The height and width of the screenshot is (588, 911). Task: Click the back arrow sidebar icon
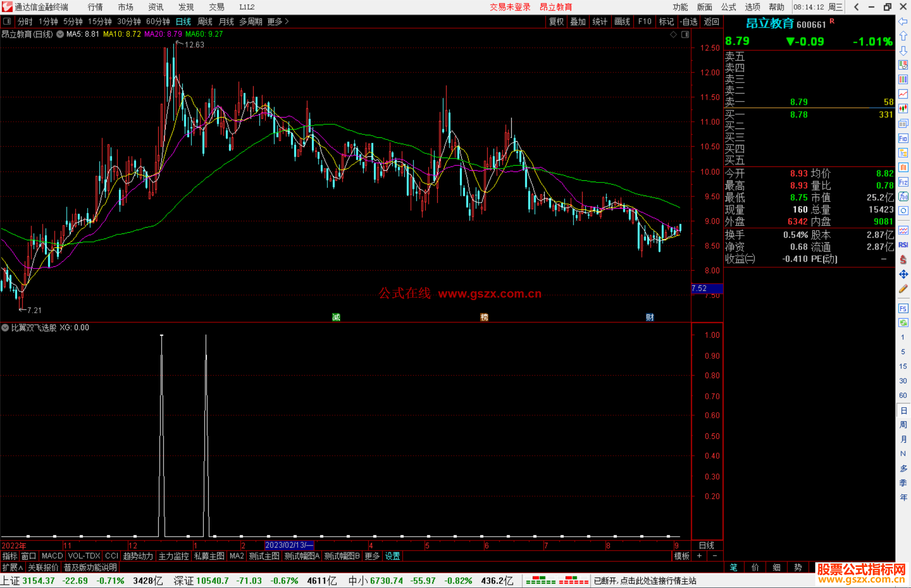tap(903, 21)
